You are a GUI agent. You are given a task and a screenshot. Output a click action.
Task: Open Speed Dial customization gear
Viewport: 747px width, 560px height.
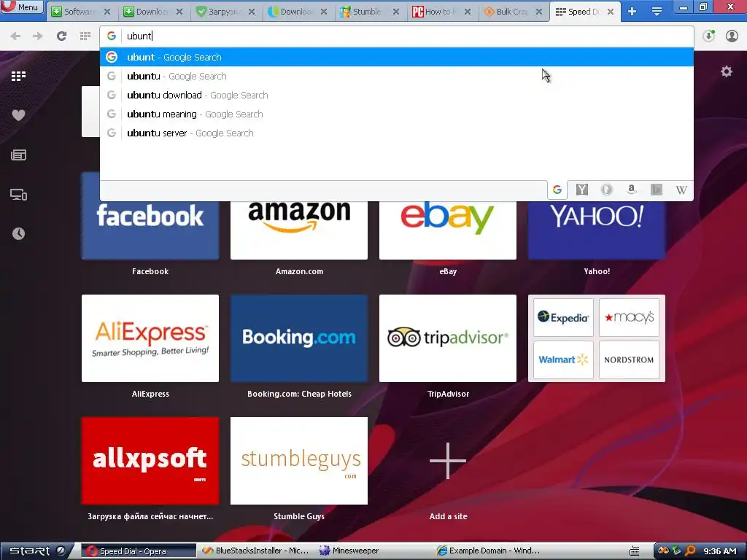726,71
